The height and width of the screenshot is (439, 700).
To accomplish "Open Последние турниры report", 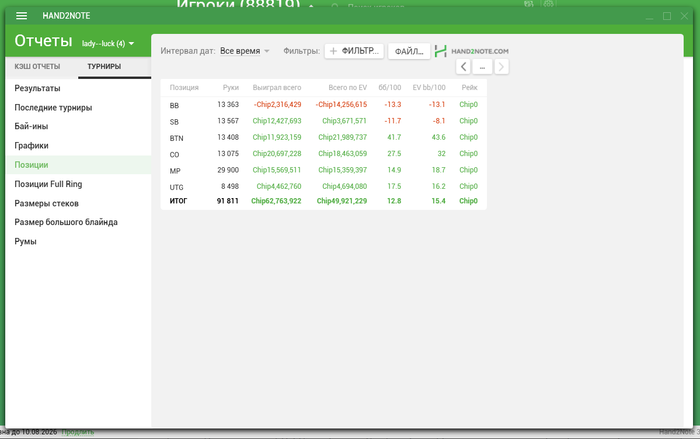I will (53, 108).
